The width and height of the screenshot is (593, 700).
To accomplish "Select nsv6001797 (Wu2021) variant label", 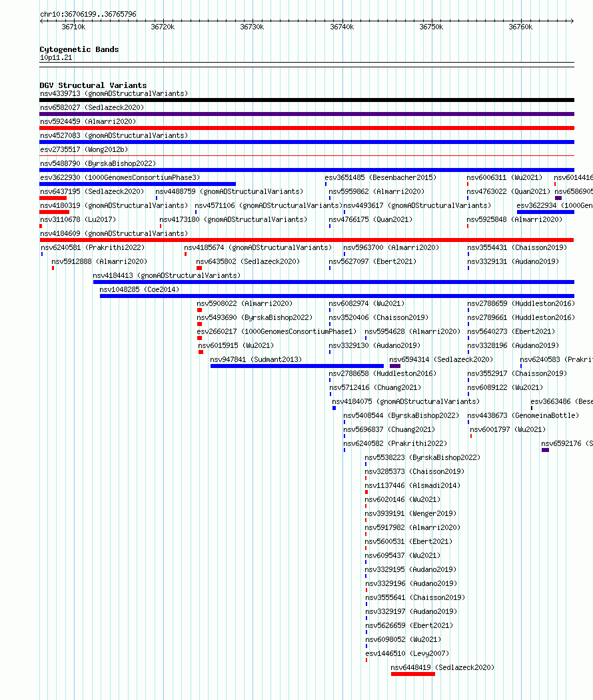I will tap(508, 429).
